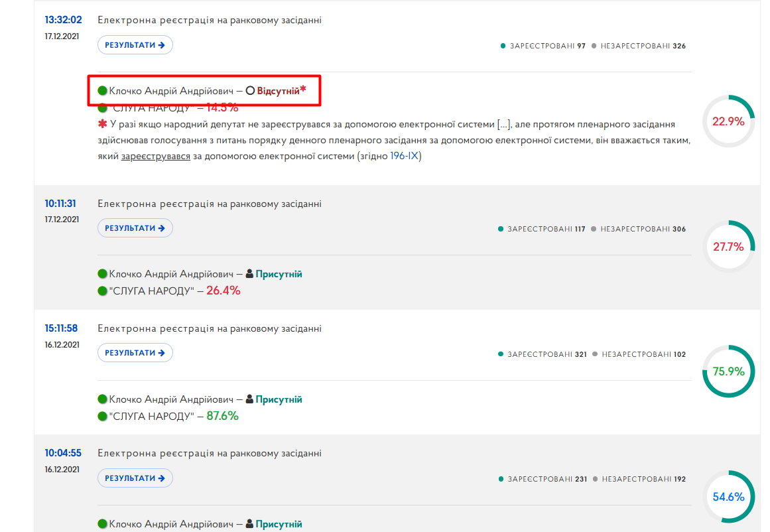The width and height of the screenshot is (770, 532).
Task: Click Клочко Андрій Андрійович in 10:11:31 entry
Action: click(171, 274)
